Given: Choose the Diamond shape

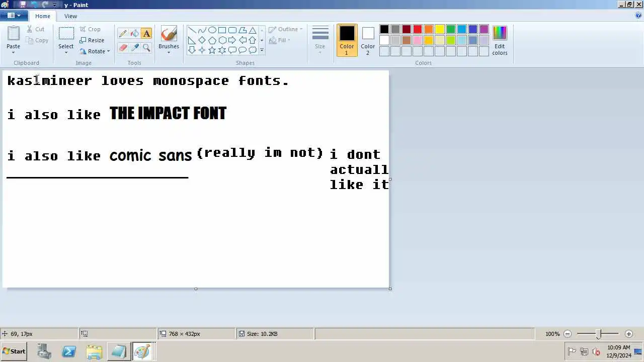Looking at the screenshot, I should (202, 40).
